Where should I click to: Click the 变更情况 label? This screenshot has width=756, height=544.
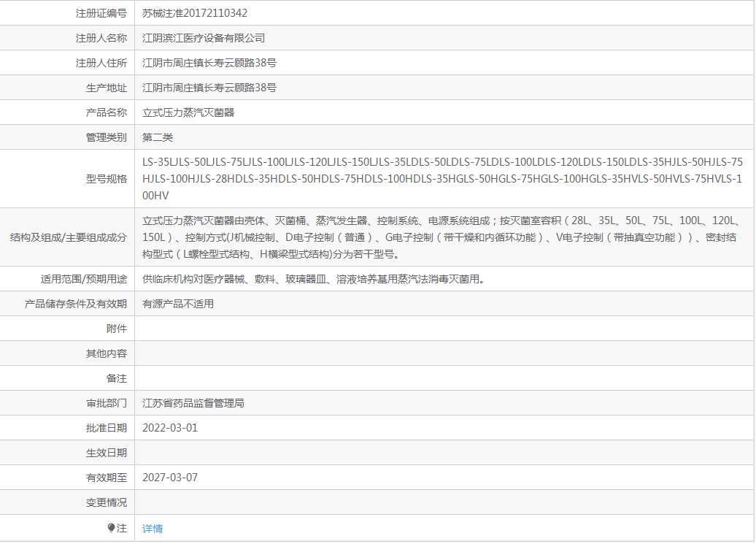[x=107, y=502]
